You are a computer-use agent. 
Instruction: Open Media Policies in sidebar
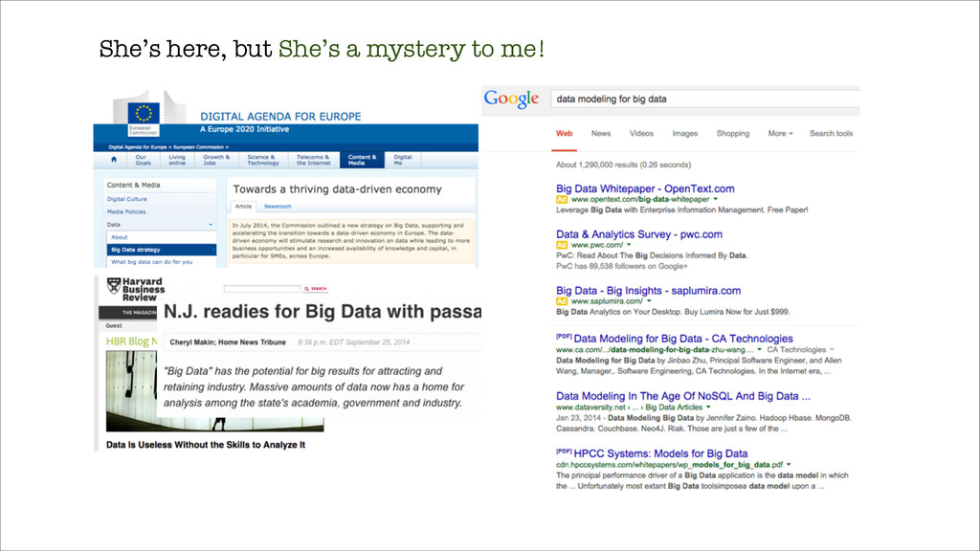[x=126, y=211]
